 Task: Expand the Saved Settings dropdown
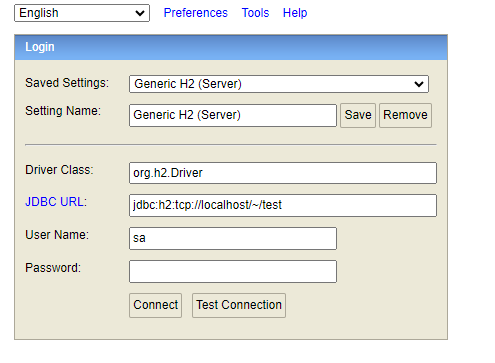pyautogui.click(x=279, y=84)
